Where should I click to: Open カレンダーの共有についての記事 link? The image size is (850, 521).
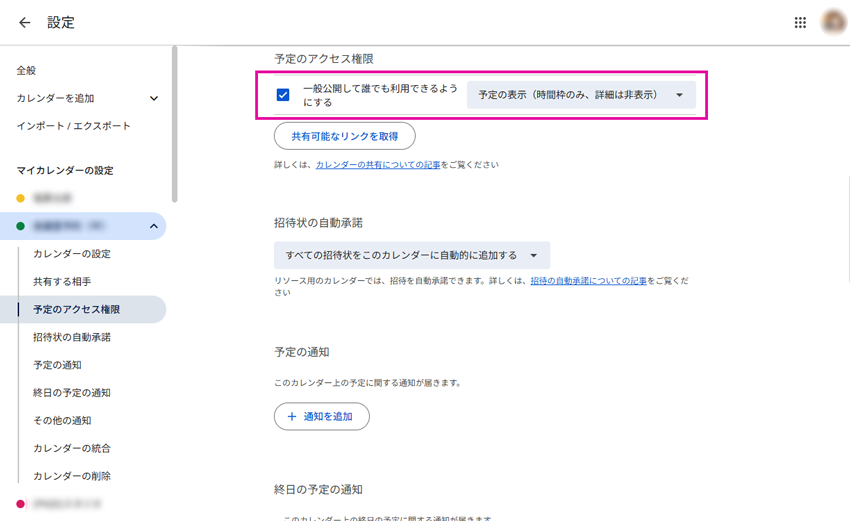click(377, 164)
